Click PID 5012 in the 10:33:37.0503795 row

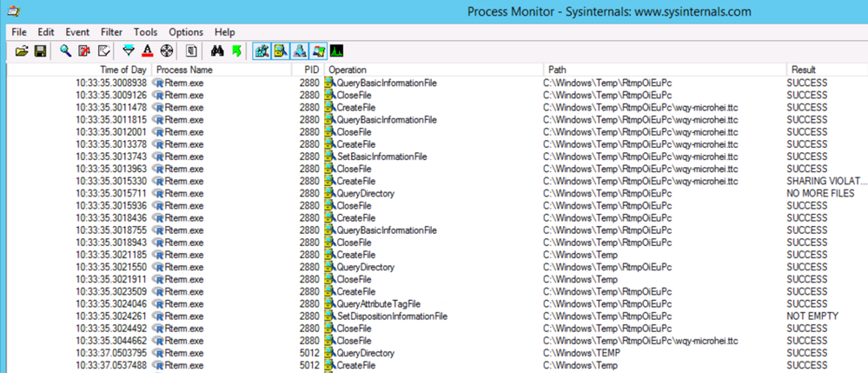click(309, 353)
